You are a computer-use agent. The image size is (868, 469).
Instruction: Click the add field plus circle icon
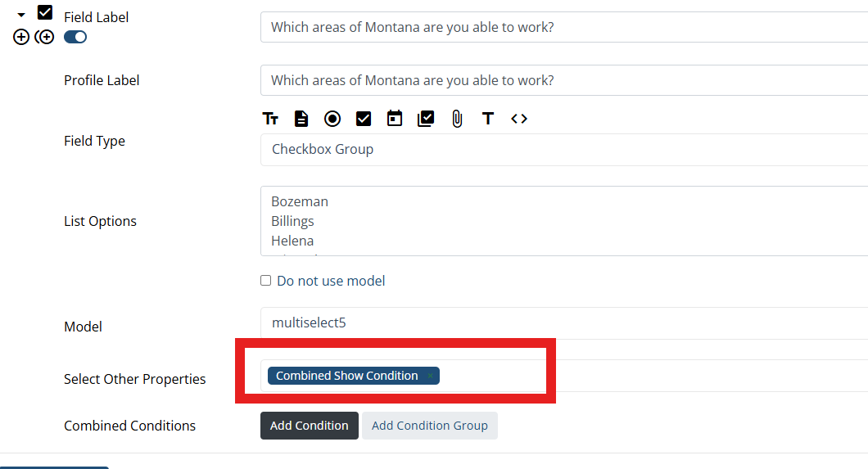pos(21,37)
